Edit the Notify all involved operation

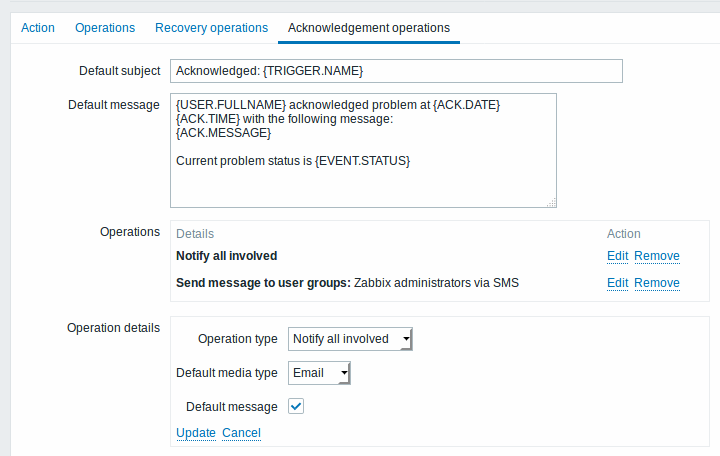click(617, 256)
